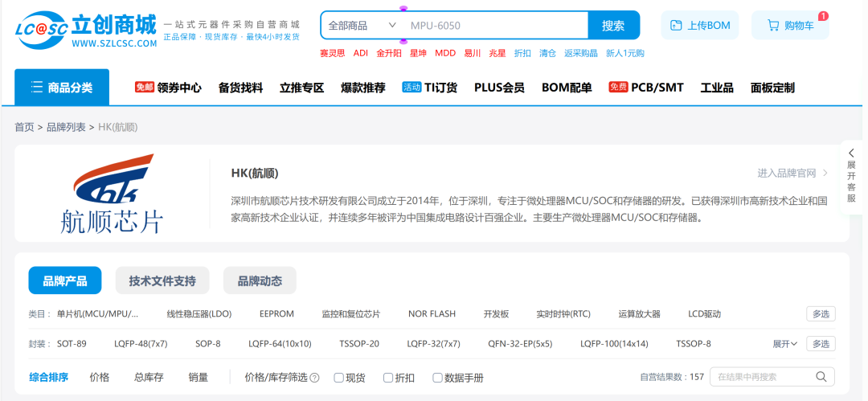This screenshot has height=401, width=868.
Task: Click the hamburger icon in 商品分类
Action: coord(37,88)
